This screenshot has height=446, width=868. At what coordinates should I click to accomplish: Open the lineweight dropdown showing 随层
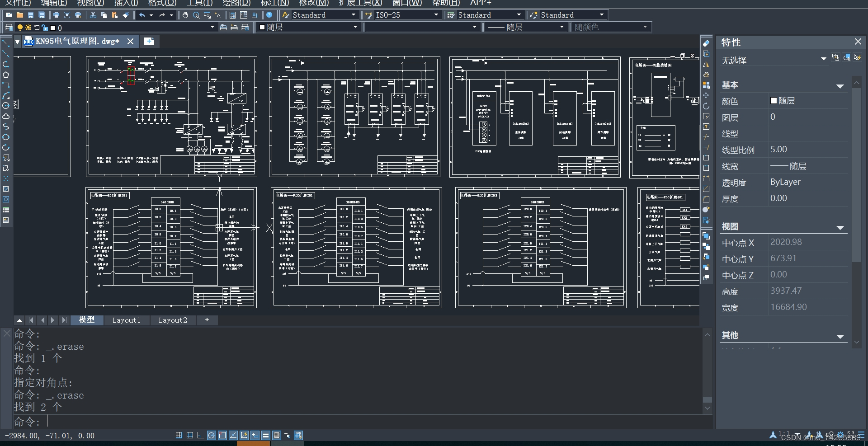(x=562, y=27)
